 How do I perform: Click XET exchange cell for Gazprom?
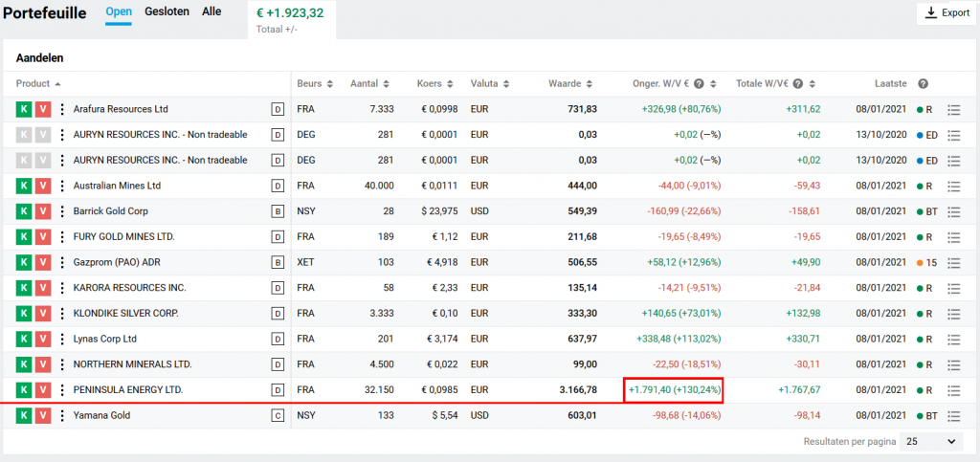point(305,263)
